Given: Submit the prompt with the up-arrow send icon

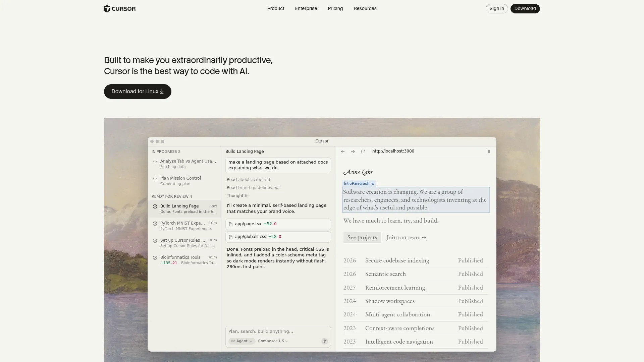Looking at the screenshot, I should 324,341.
